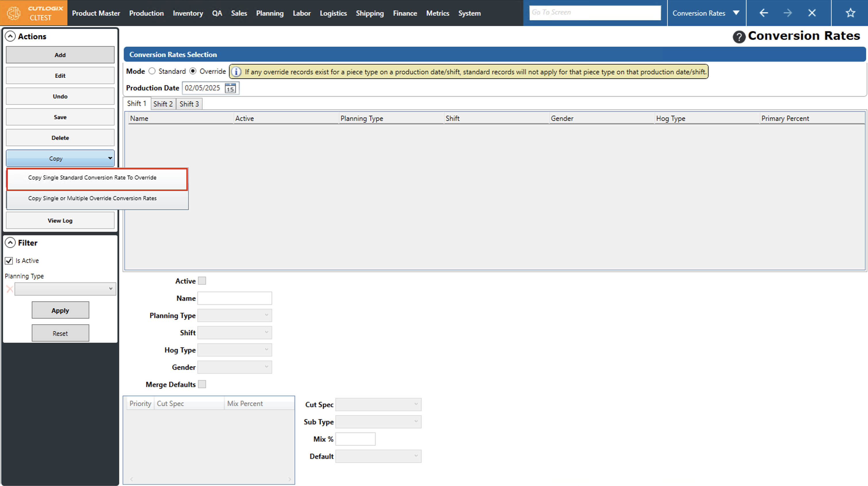The height and width of the screenshot is (486, 868).
Task: Navigate back with the left arrow
Action: point(764,13)
